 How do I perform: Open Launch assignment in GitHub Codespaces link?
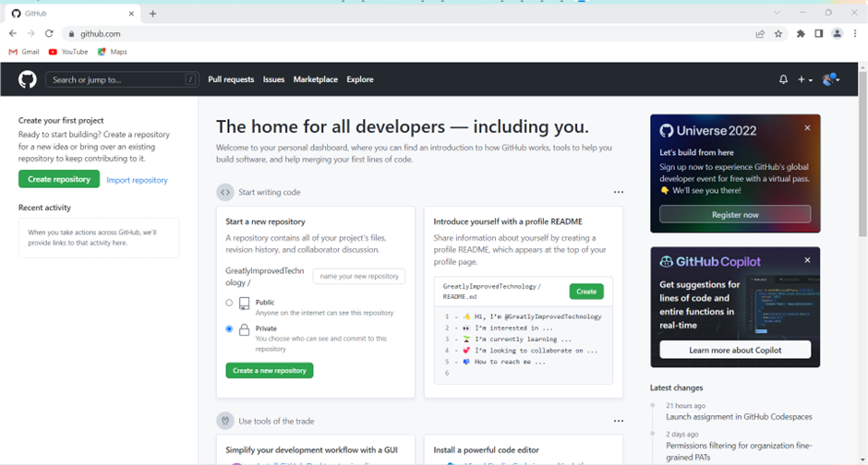[739, 417]
